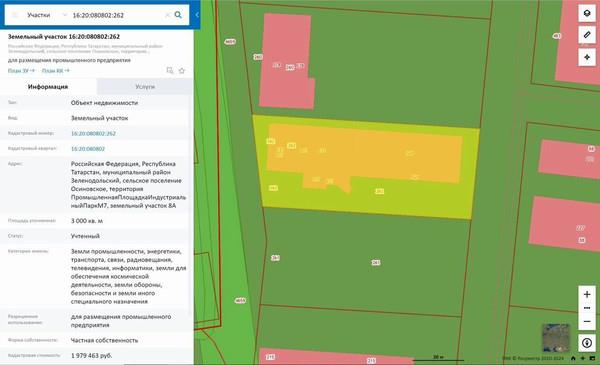Viewport: 600px width, 365px height.
Task: Add parcel to favorites with star icon
Action: pos(182,70)
